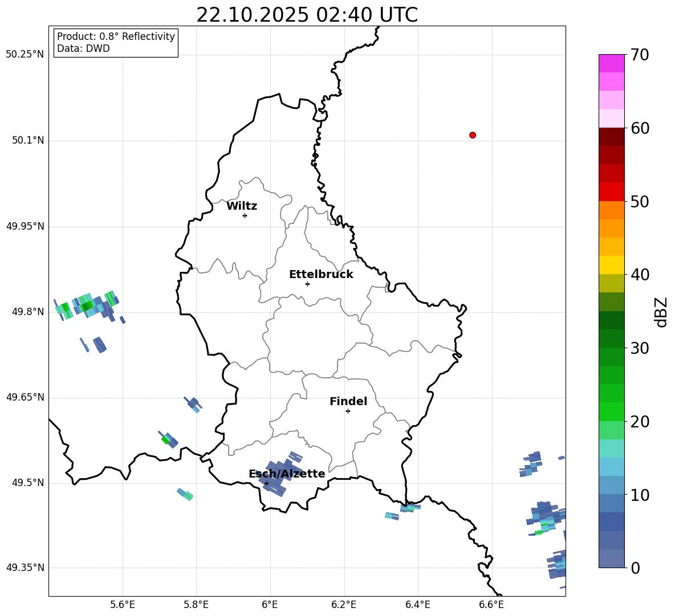This screenshot has width=675, height=616.
Task: Select the Ettelbruck city label
Action: [x=321, y=275]
